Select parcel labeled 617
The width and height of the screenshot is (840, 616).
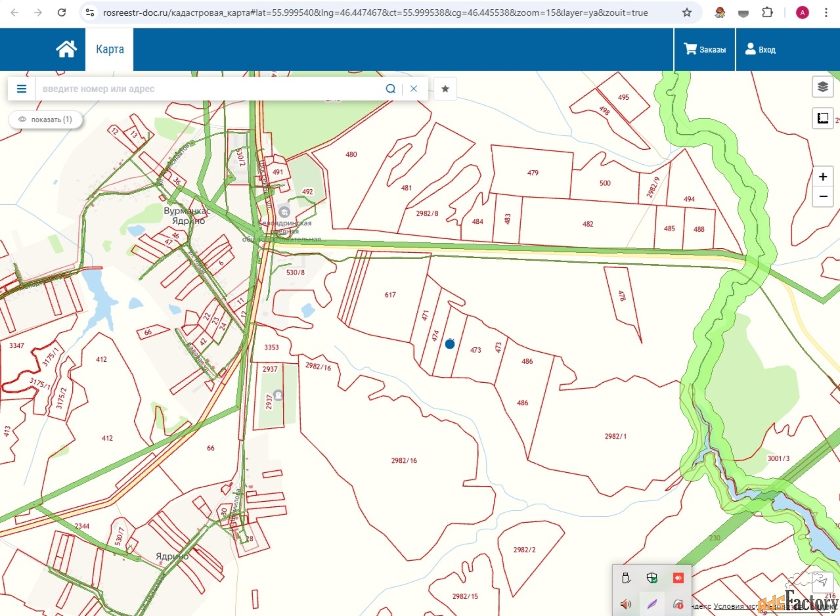(390, 296)
